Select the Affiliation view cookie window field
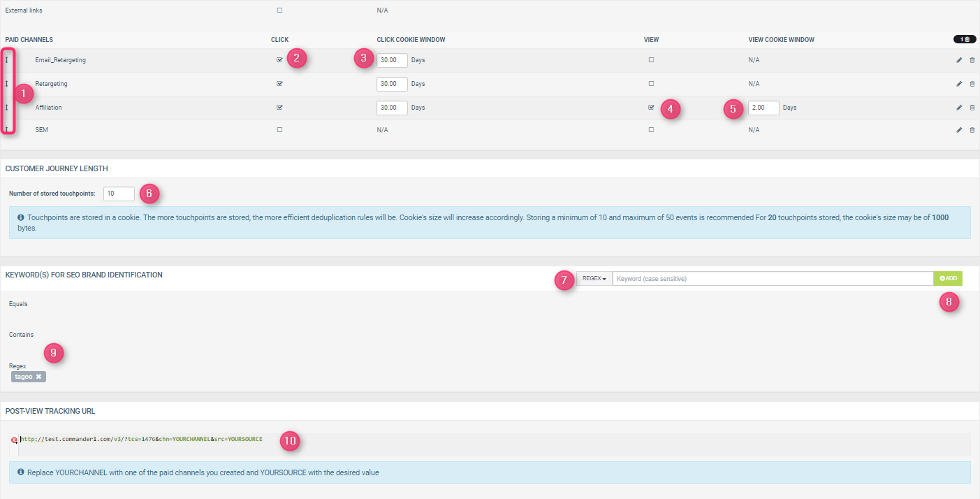 pyautogui.click(x=763, y=108)
